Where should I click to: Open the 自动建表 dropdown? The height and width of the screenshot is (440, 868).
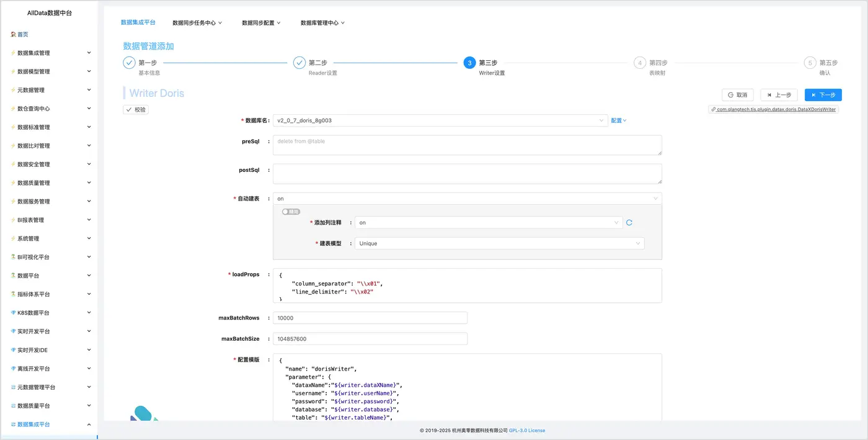(467, 199)
